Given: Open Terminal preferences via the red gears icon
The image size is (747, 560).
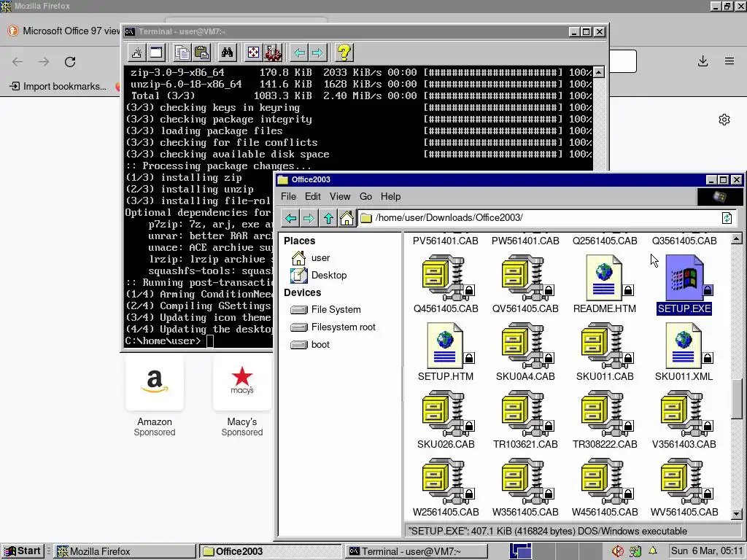Looking at the screenshot, I should (273, 52).
